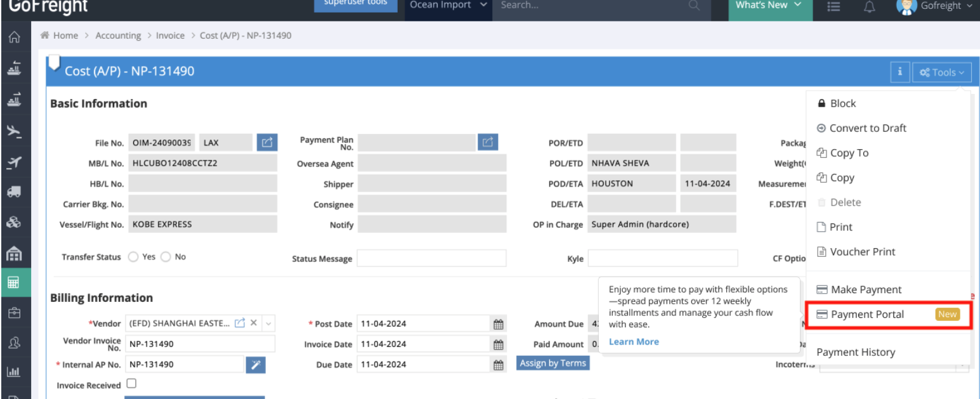Select Yes for Transfer Status
Viewport: 980px width, 399px height.
[x=133, y=258]
